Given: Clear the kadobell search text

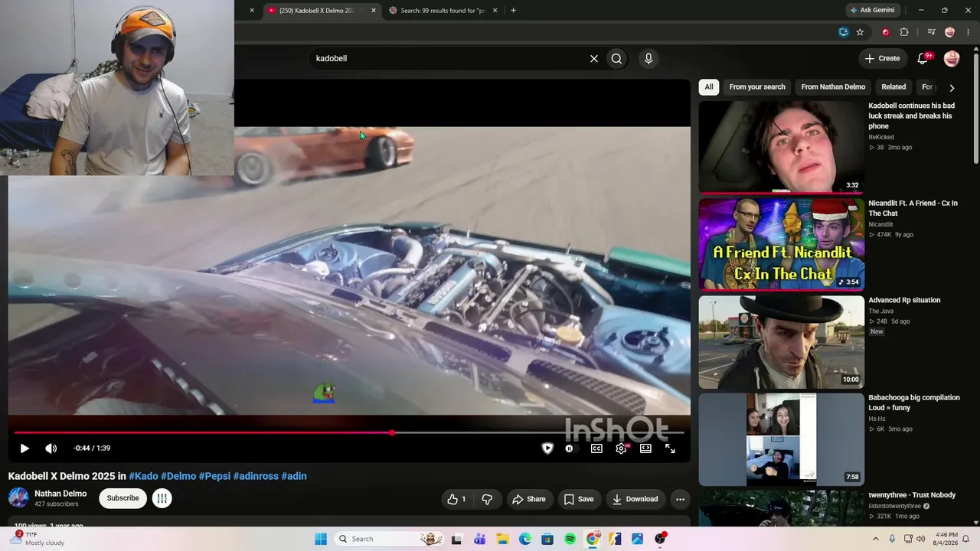Looking at the screenshot, I should tap(593, 58).
